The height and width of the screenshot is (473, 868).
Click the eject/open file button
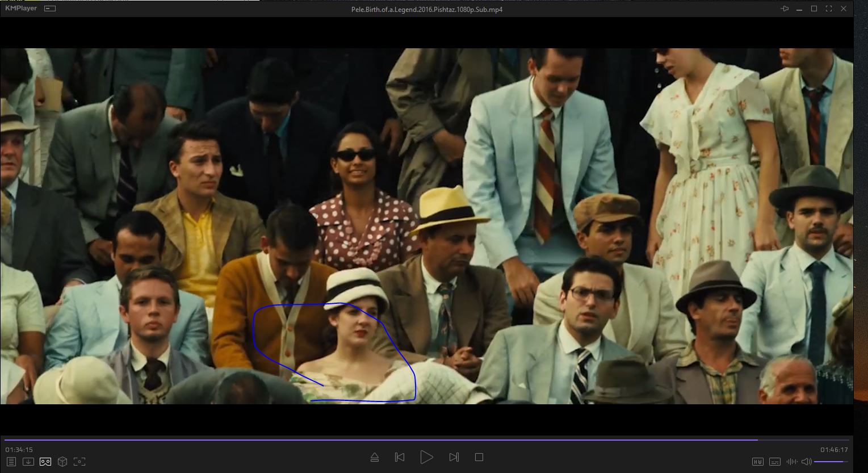(375, 457)
